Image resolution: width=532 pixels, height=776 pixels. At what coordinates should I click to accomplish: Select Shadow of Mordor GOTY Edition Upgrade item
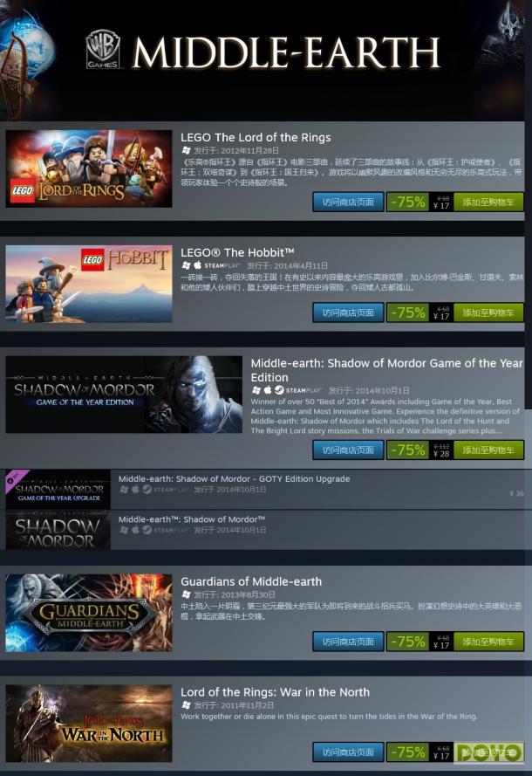pos(265,489)
